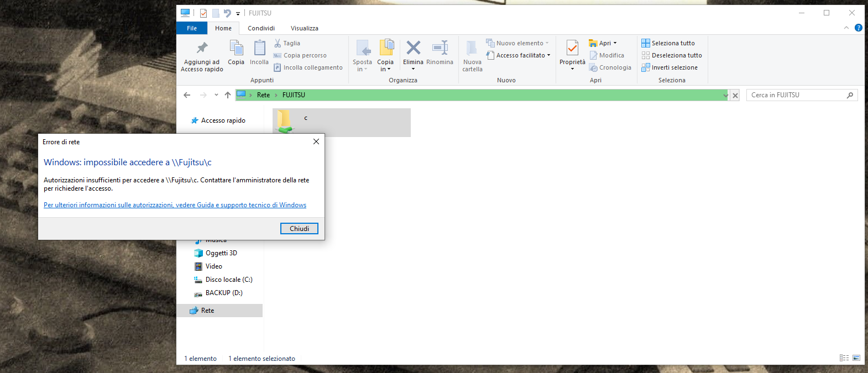Select Disco locale (C:) drive

click(x=228, y=280)
